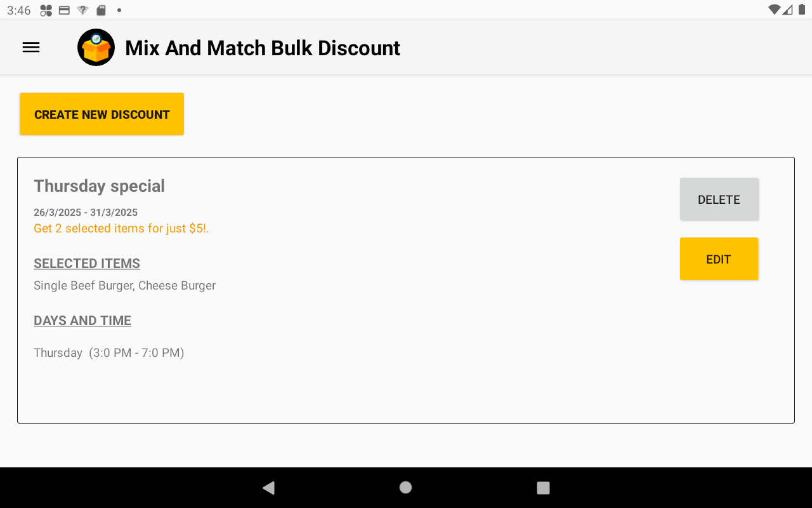The height and width of the screenshot is (508, 812).
Task: Tap the clock showing 3:46
Action: coord(19,10)
